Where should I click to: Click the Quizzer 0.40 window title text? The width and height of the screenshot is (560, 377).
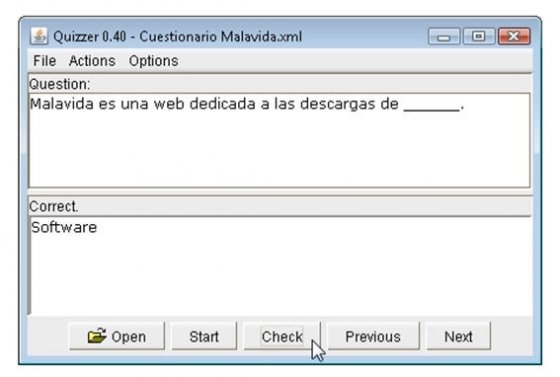tap(178, 36)
